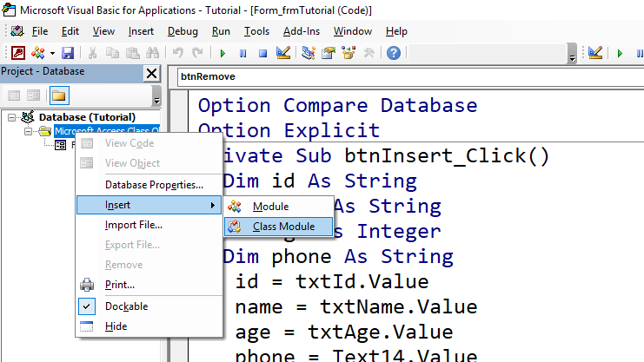644x362 pixels.
Task: Collapse the Microsoft Access Class Objects folder
Action: tap(28, 131)
